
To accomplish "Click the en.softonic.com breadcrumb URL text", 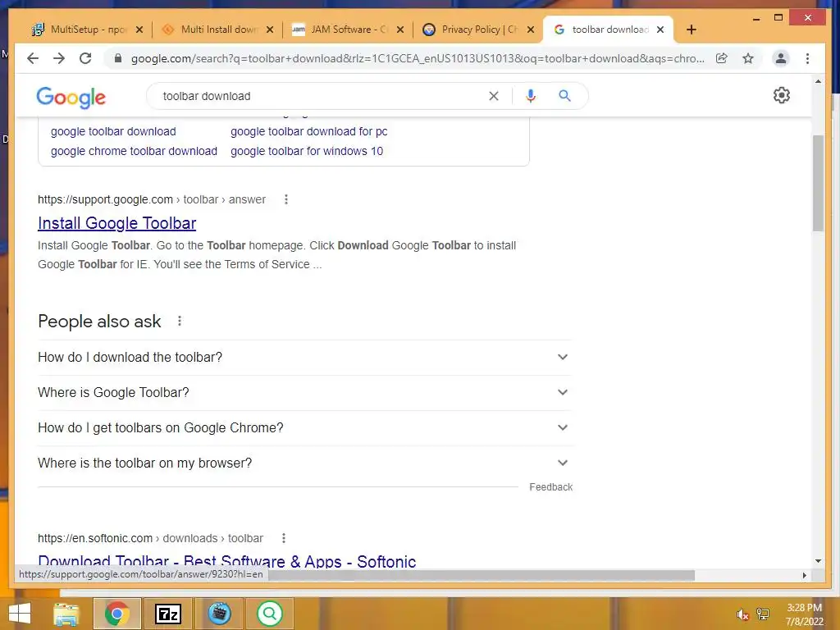I will coord(151,538).
